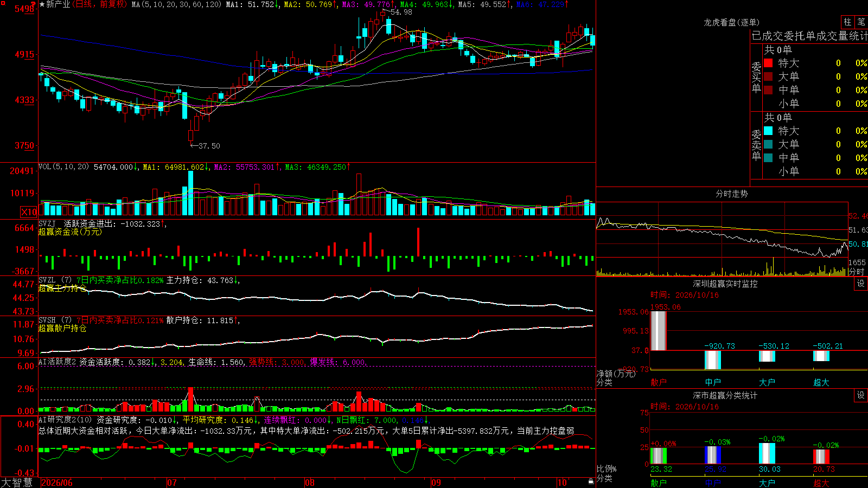Click the 分时 label beside the intraday chart
Image resolution: width=868 pixels, height=488 pixels.
click(857, 272)
